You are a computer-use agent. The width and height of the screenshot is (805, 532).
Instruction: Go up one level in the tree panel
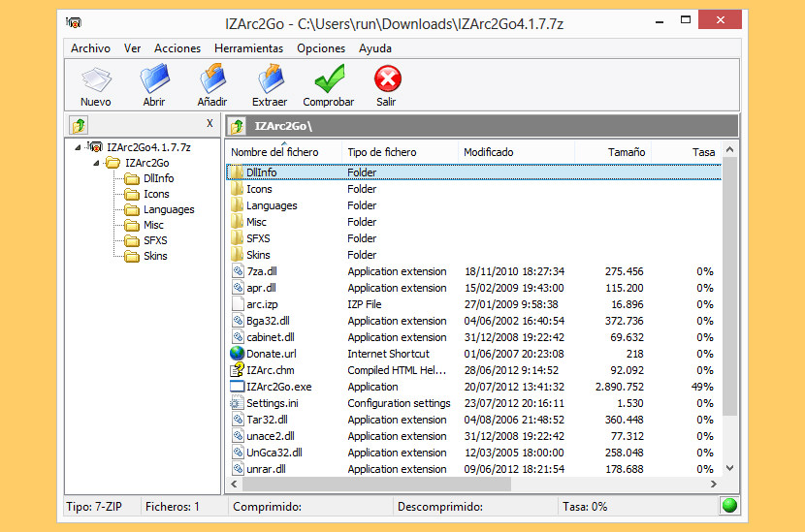pyautogui.click(x=80, y=125)
